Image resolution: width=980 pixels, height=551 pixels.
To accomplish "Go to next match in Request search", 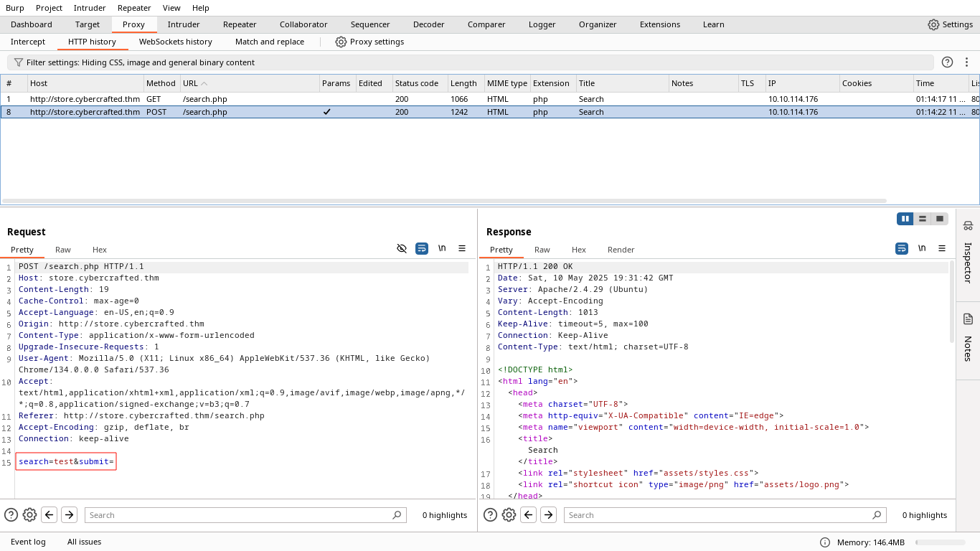I will (x=69, y=514).
